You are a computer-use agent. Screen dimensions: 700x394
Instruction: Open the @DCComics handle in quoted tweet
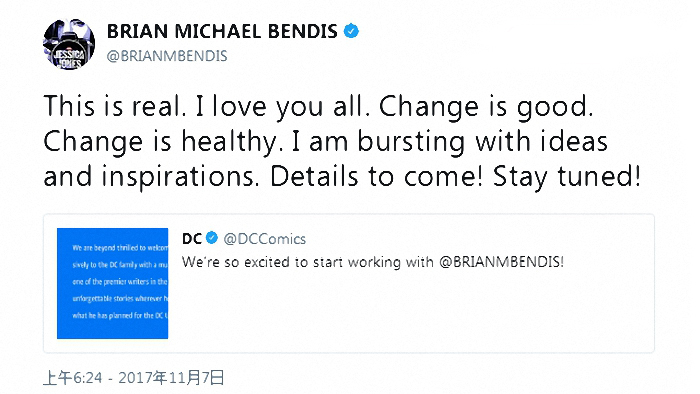tap(265, 239)
